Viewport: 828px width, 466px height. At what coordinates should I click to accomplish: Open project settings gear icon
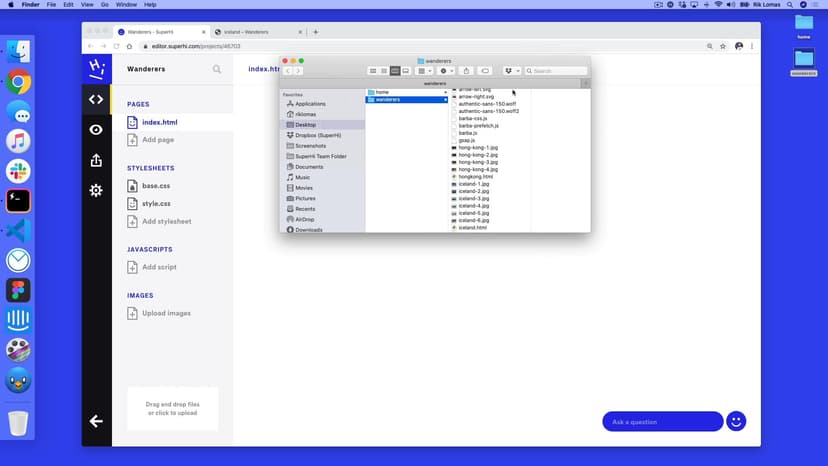click(x=96, y=190)
